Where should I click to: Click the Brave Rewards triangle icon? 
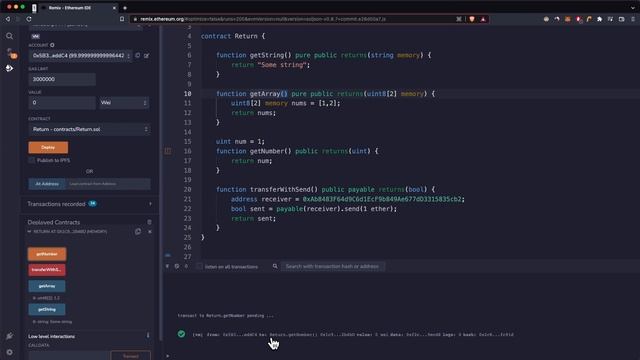coord(483,19)
